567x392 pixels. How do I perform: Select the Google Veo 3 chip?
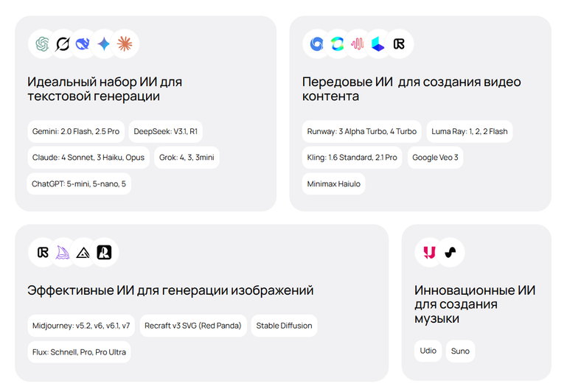(435, 158)
